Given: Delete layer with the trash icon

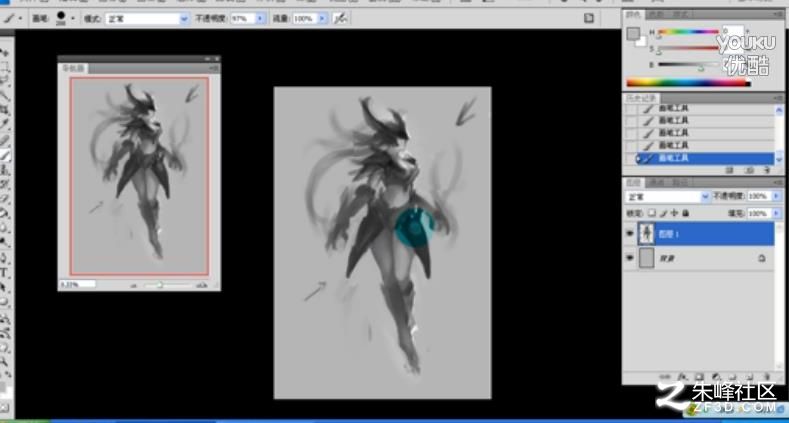Looking at the screenshot, I should pyautogui.click(x=766, y=376).
